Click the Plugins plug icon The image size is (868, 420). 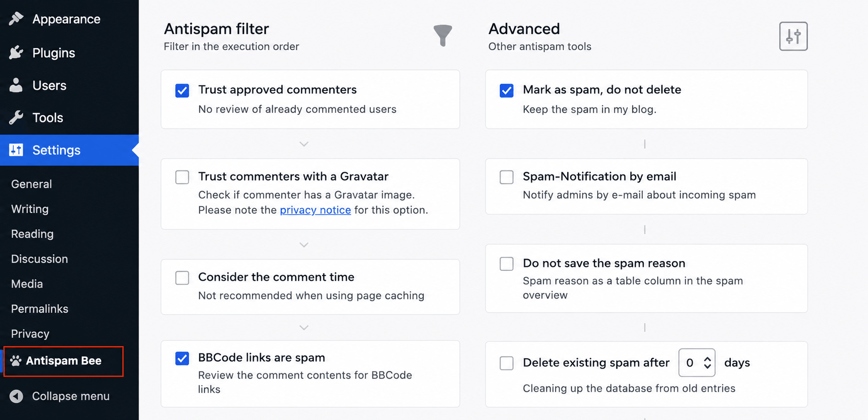coord(16,52)
